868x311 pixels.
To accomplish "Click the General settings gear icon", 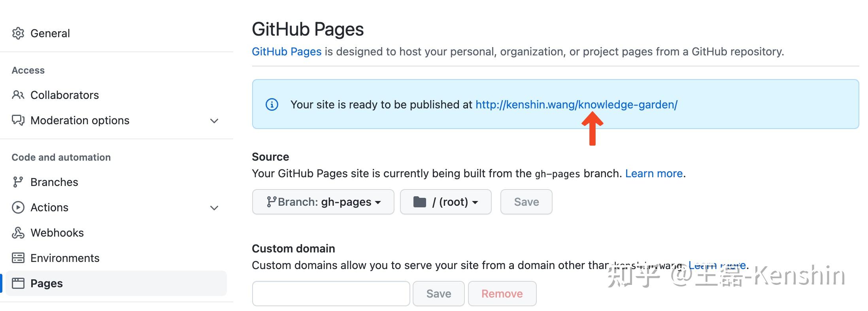I will [x=18, y=33].
